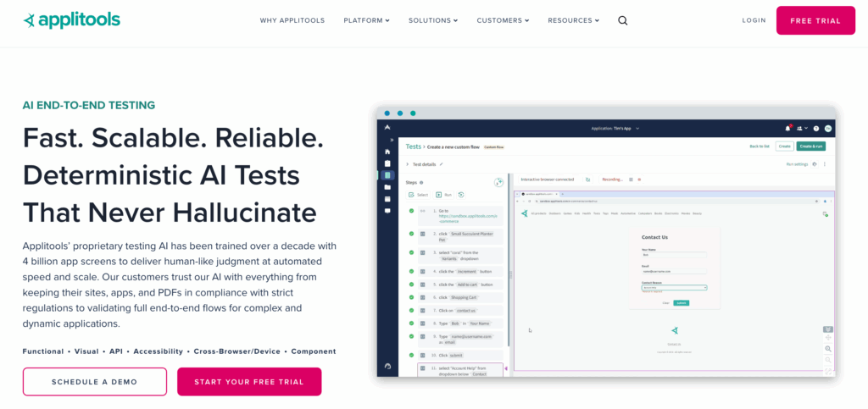Click the Applitools logo
This screenshot has height=409, width=868.
click(x=71, y=20)
